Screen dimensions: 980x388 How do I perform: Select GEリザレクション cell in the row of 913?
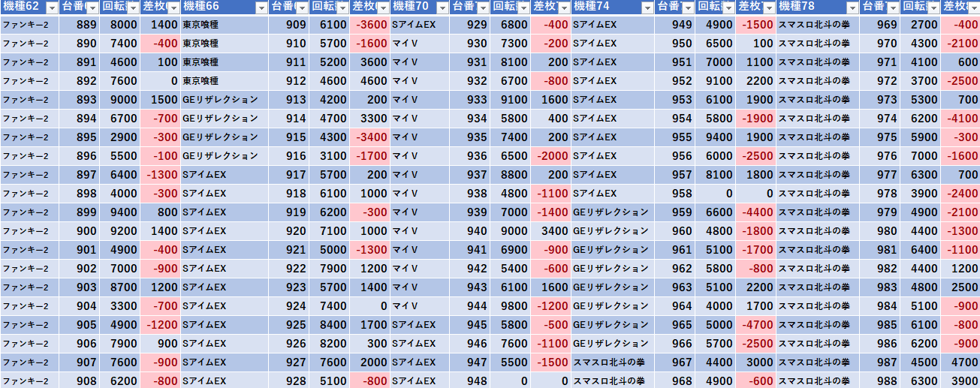[225, 100]
